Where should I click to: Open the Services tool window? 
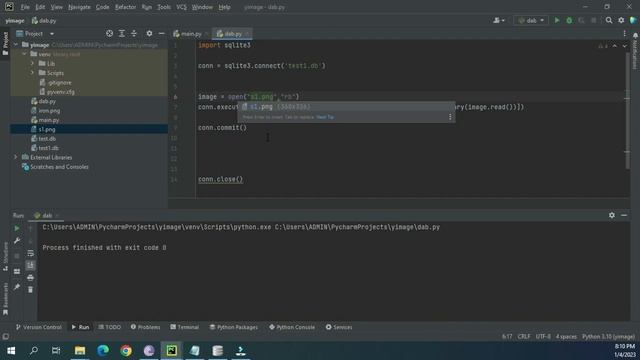click(x=339, y=327)
